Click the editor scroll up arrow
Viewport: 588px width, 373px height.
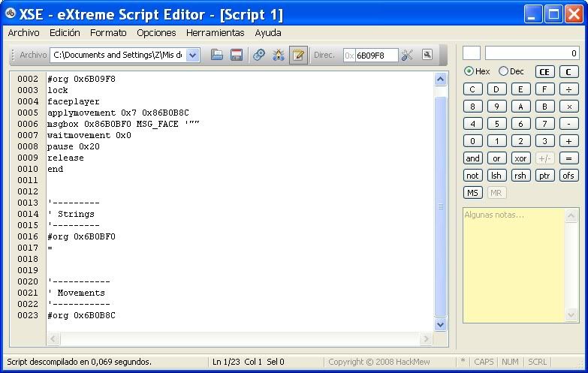440,79
